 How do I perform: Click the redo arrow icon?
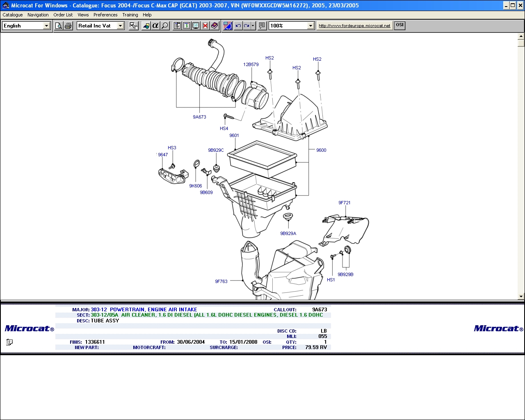(x=247, y=26)
